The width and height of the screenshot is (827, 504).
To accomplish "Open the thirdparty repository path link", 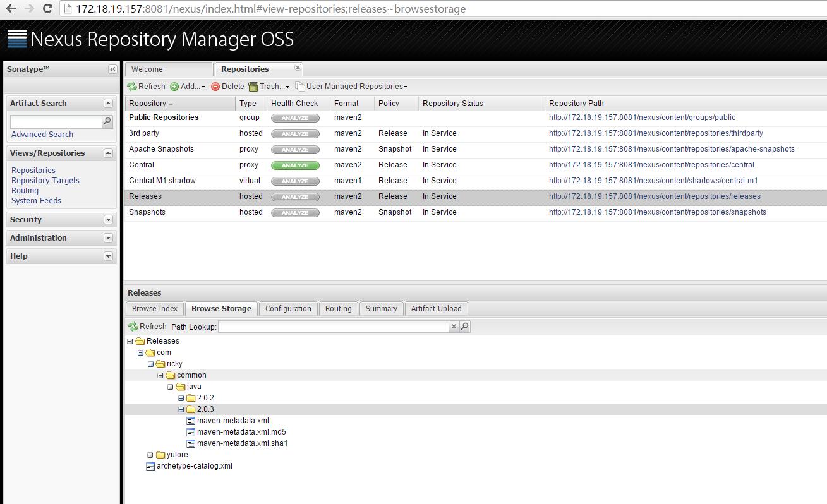I will [656, 133].
